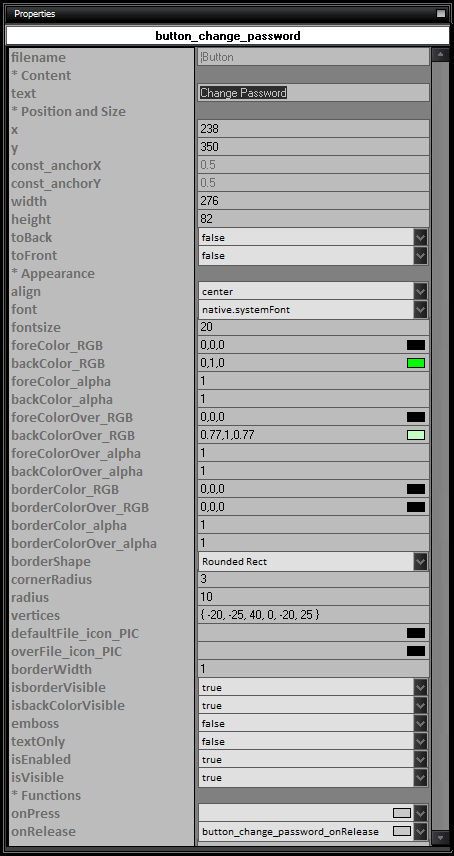Click the Properties panel title tab
Image resolution: width=454 pixels, height=856 pixels.
34,14
